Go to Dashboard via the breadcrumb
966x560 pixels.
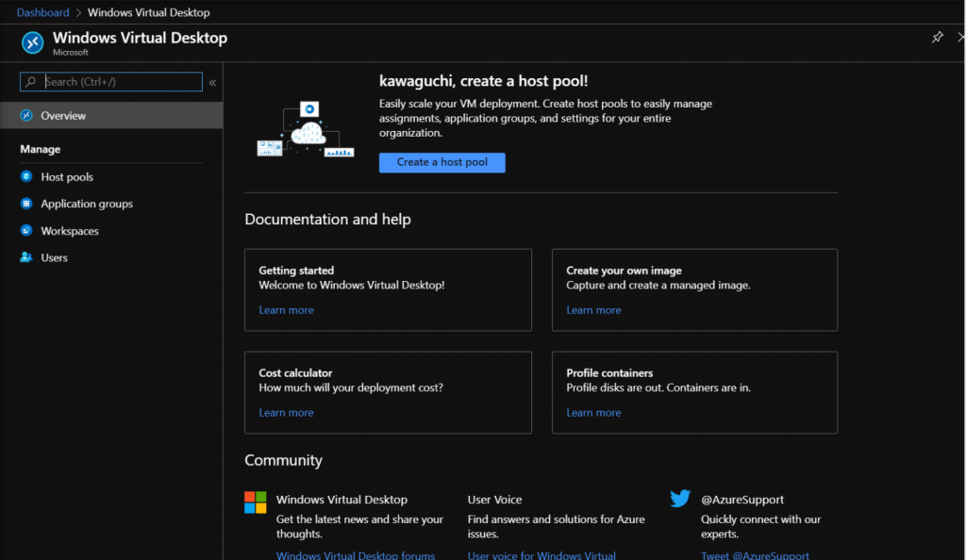coord(42,13)
